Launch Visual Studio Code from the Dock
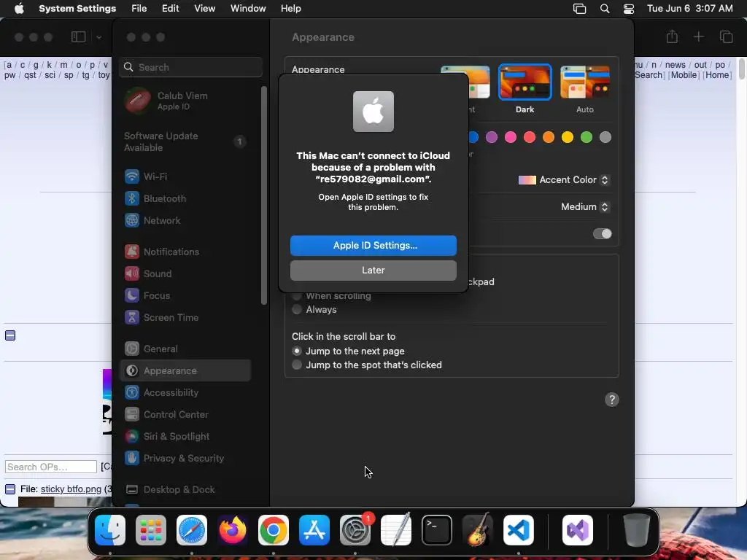This screenshot has width=747, height=560. pyautogui.click(x=519, y=530)
